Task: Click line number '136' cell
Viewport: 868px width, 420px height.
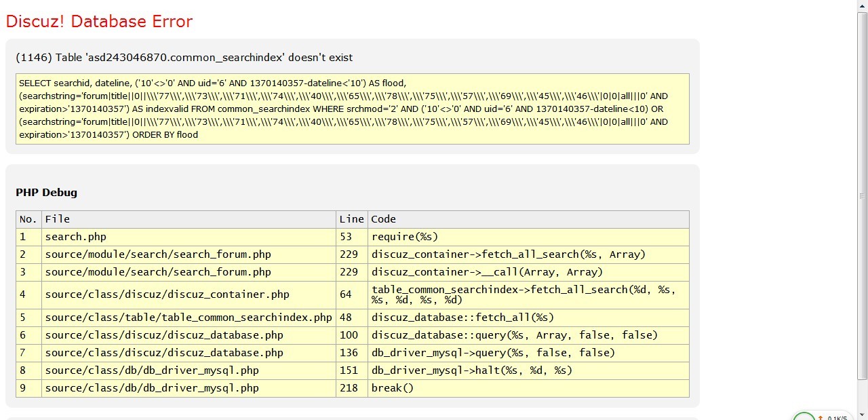Action: 351,353
